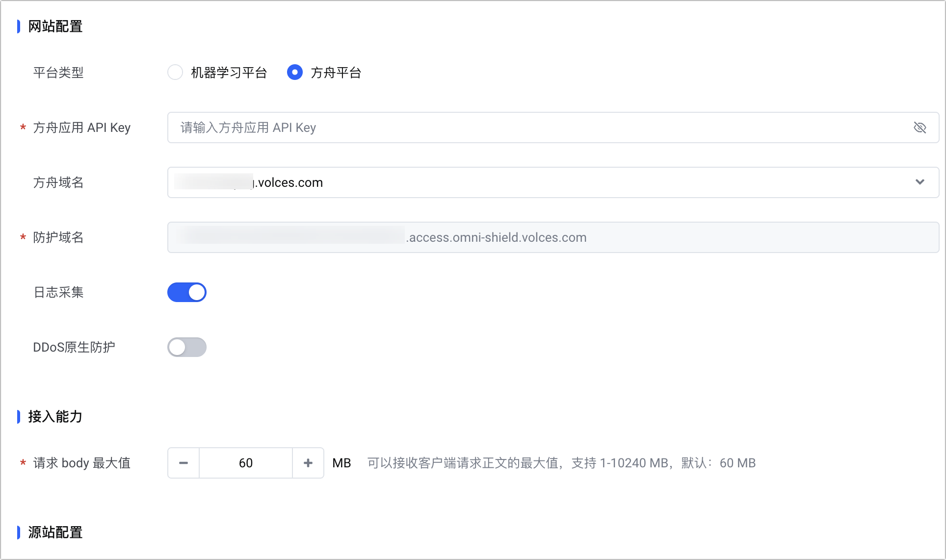This screenshot has height=560, width=946.
Task: Disable the 日志采集 toggle switch
Action: point(187,292)
